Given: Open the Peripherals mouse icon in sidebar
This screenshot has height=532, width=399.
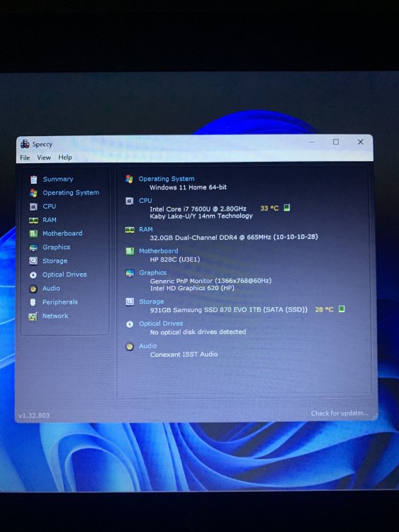Looking at the screenshot, I should tap(33, 302).
